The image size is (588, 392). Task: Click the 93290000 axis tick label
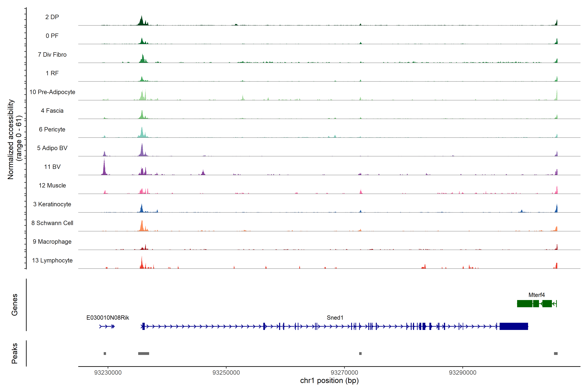[x=463, y=373]
